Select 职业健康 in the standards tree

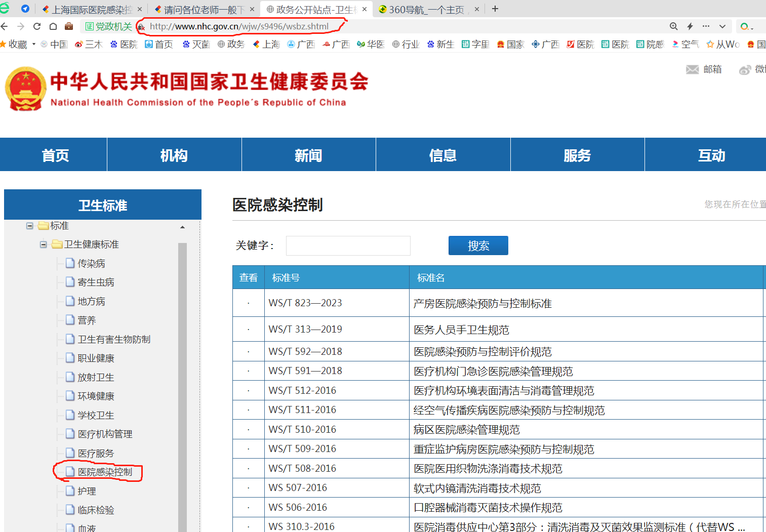(x=96, y=358)
